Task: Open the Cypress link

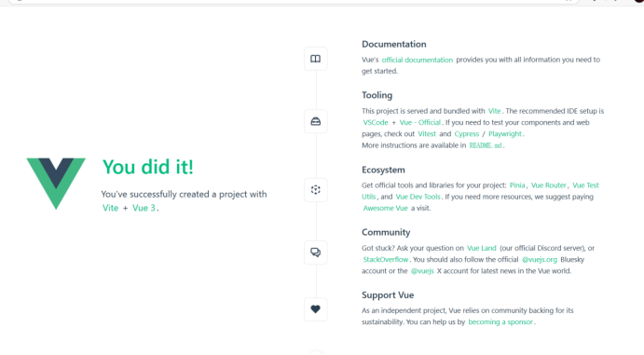Action: point(467,134)
